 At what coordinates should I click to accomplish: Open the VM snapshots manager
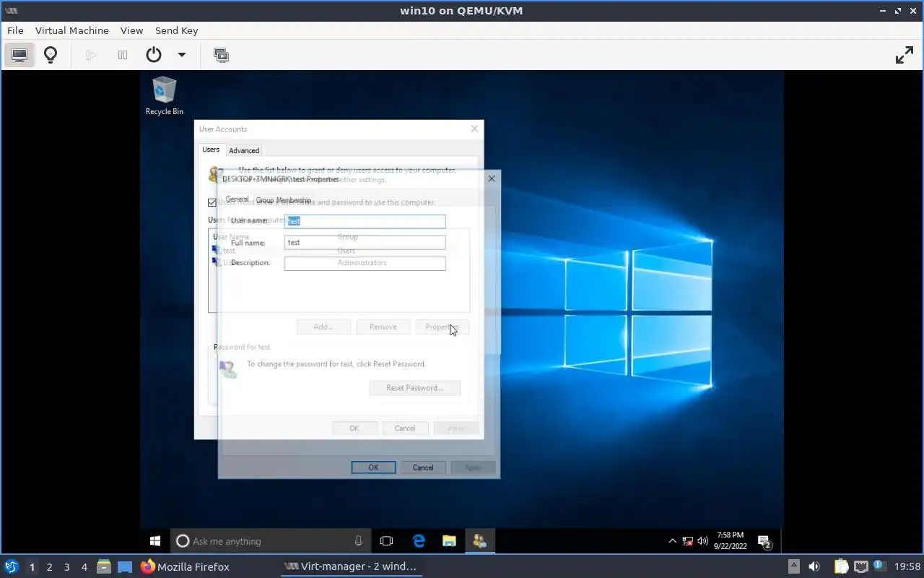coord(221,55)
